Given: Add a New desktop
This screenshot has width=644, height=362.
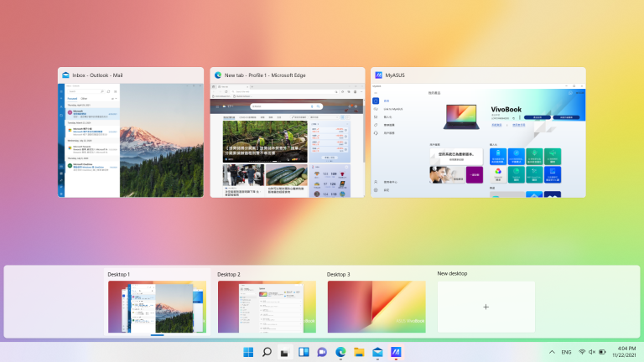Looking at the screenshot, I should 486,307.
